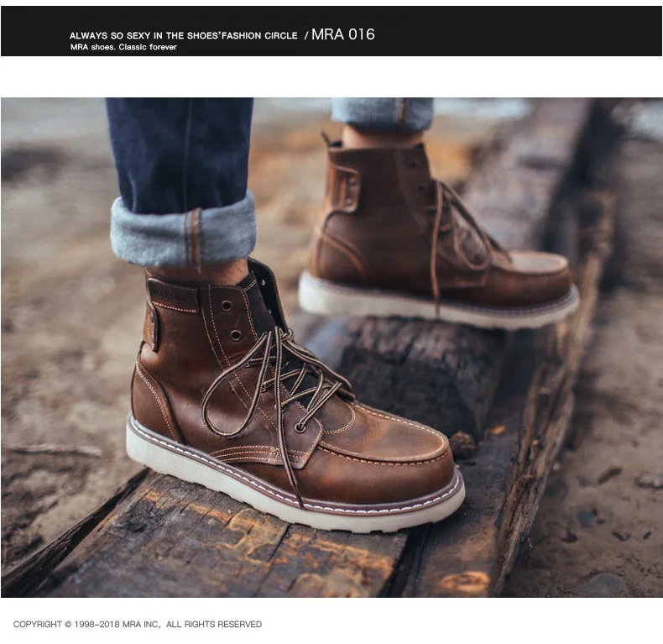The height and width of the screenshot is (644, 663).
Task: Click the "MRA INC" text in the footer
Action: (140, 624)
